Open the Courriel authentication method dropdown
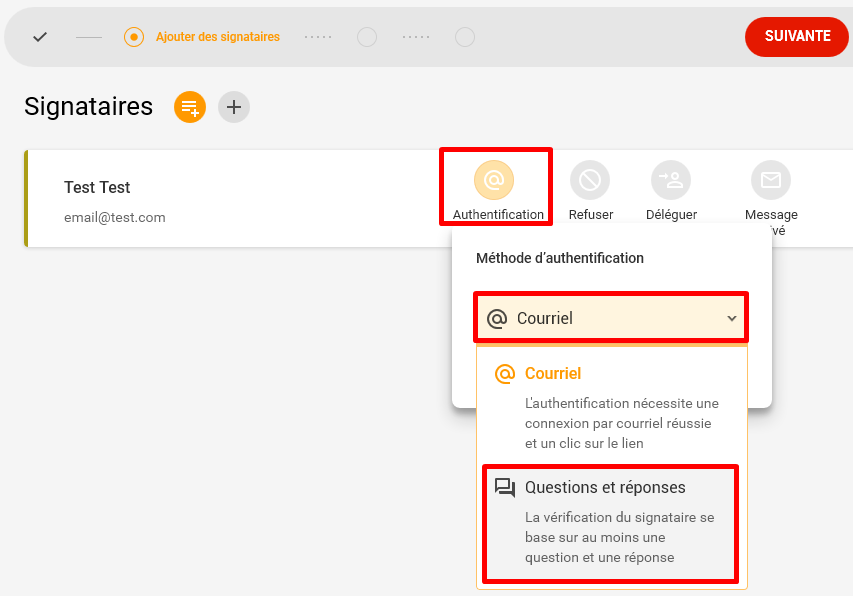The width and height of the screenshot is (853, 596). pos(611,318)
